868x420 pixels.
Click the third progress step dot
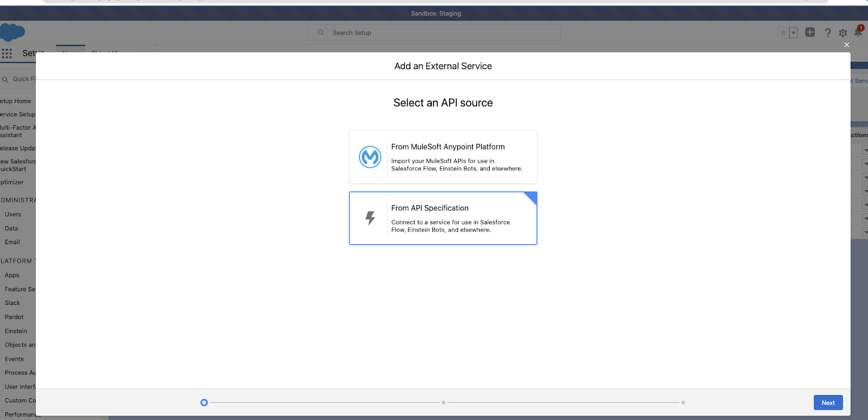click(683, 403)
